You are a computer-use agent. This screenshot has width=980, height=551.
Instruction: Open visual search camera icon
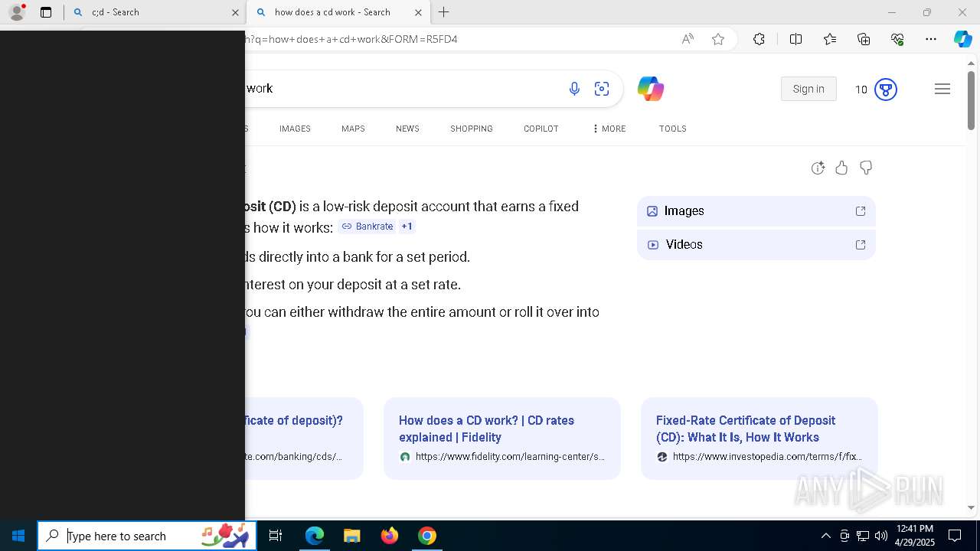point(602,89)
